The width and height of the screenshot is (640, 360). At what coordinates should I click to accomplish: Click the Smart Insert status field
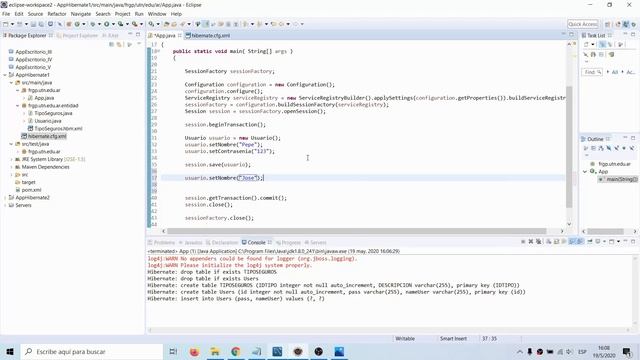453,339
